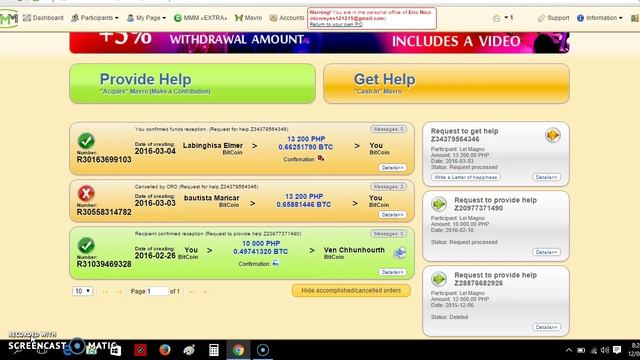The image size is (640, 360).
Task: Go to MMM EXTRA section
Action: pos(200,18)
